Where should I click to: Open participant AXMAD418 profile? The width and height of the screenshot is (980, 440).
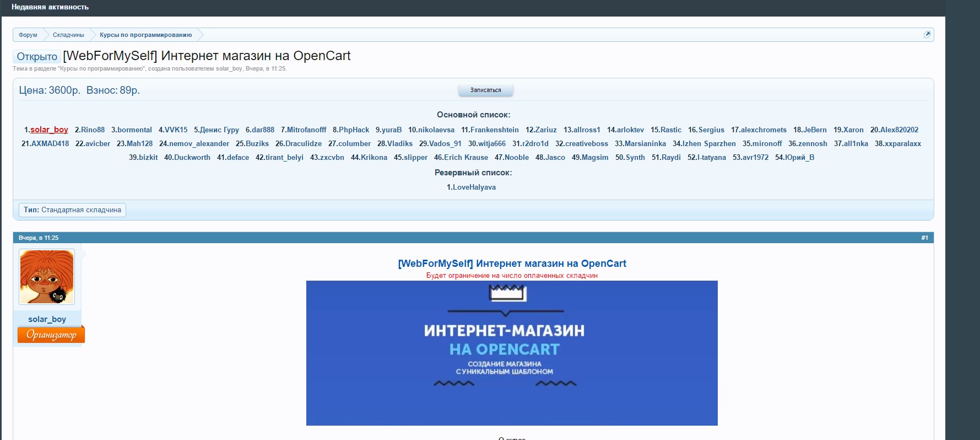coord(50,143)
